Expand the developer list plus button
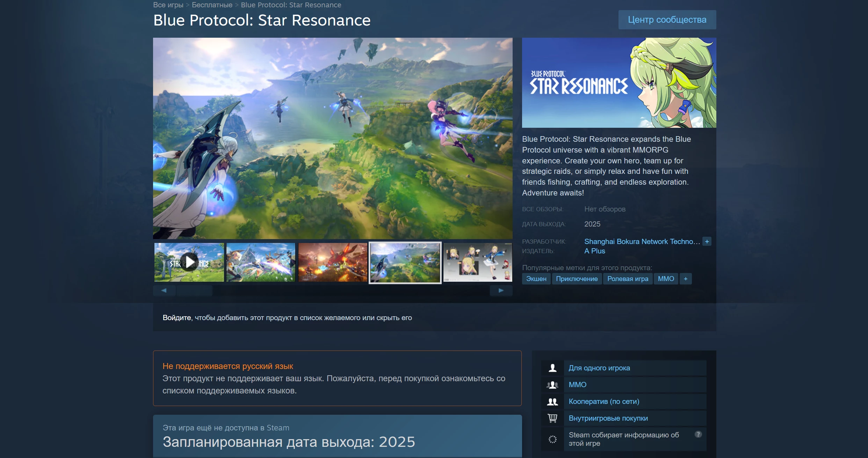868x458 pixels. click(707, 242)
